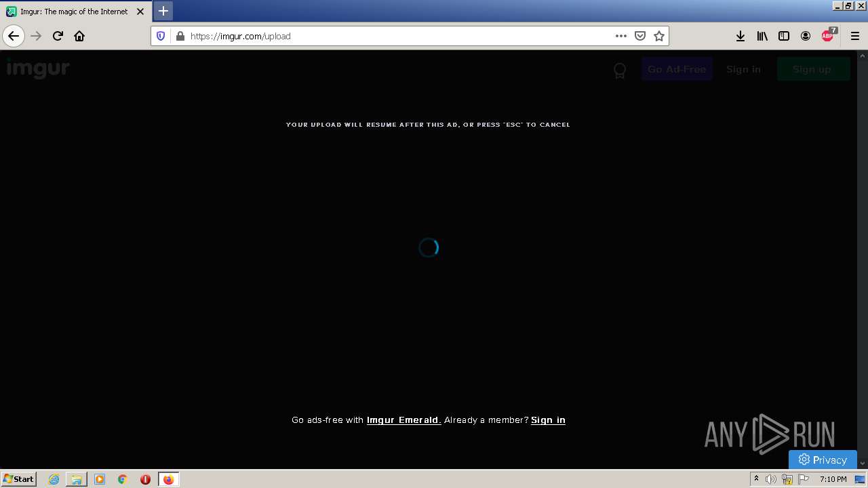Open the Library bookmarks icon
The width and height of the screenshot is (868, 488).
pyautogui.click(x=762, y=36)
